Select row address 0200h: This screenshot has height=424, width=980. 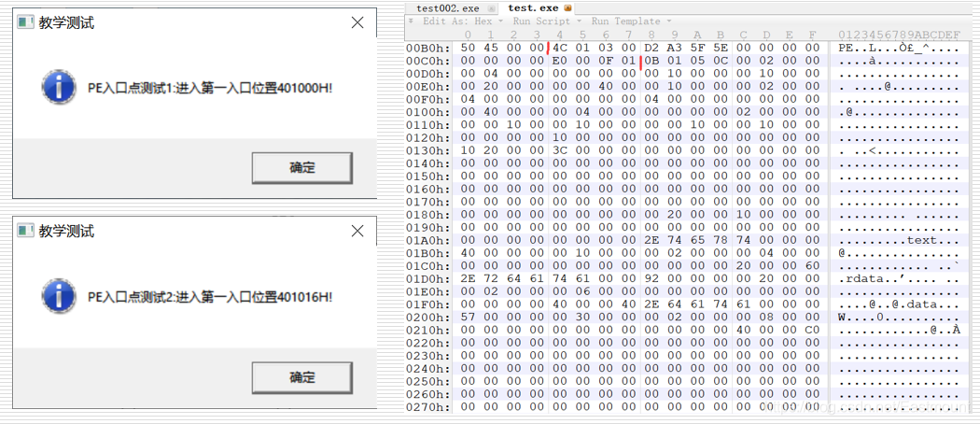click(x=428, y=317)
